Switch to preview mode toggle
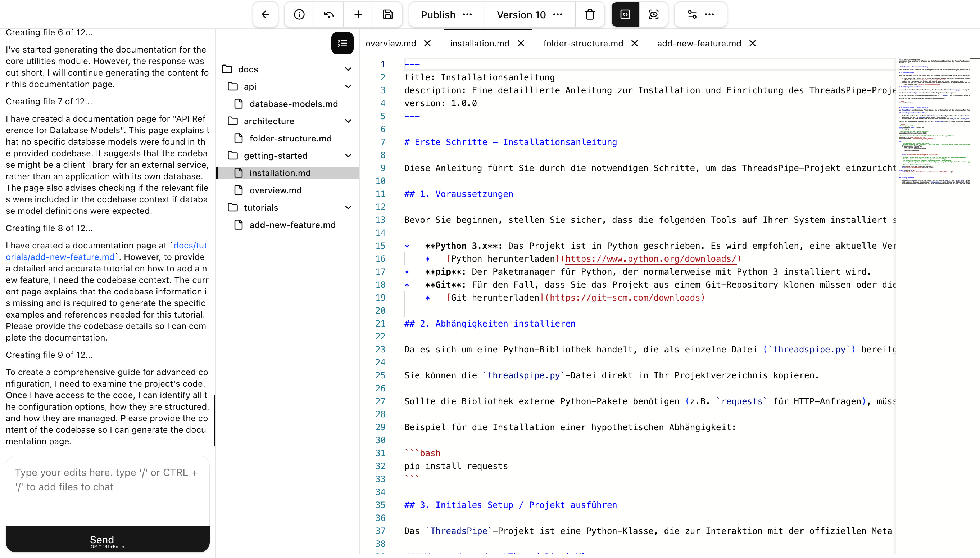The width and height of the screenshot is (980, 558). (654, 14)
